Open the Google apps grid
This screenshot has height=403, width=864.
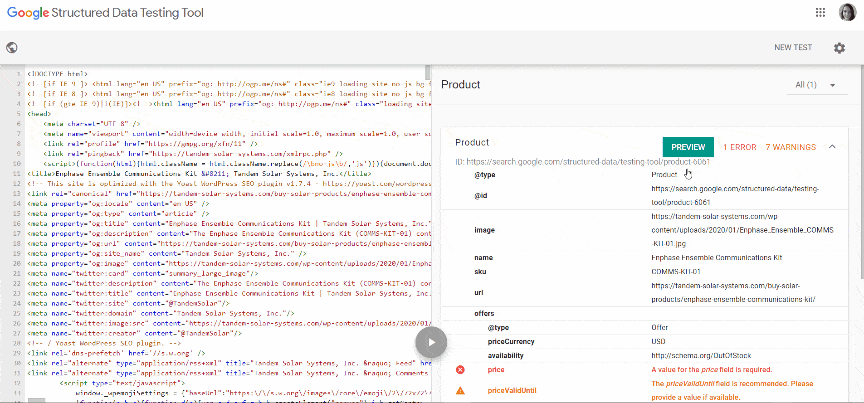(x=820, y=13)
